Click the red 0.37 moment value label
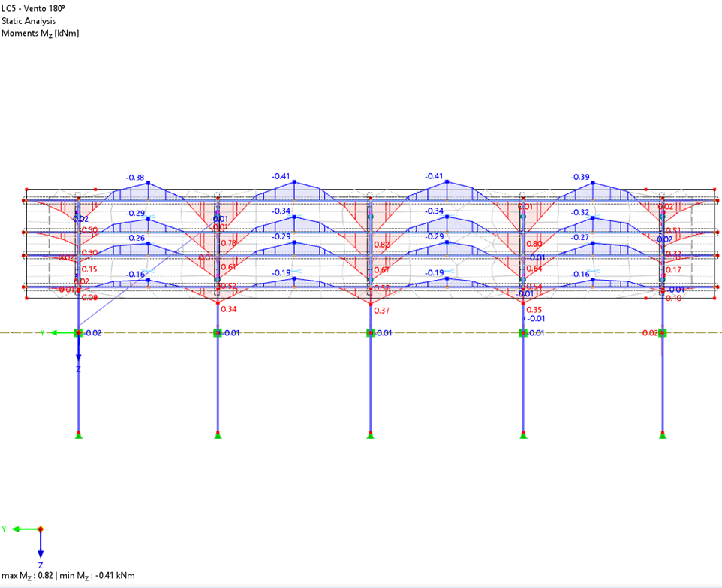Image resolution: width=722 pixels, height=588 pixels. click(x=382, y=310)
